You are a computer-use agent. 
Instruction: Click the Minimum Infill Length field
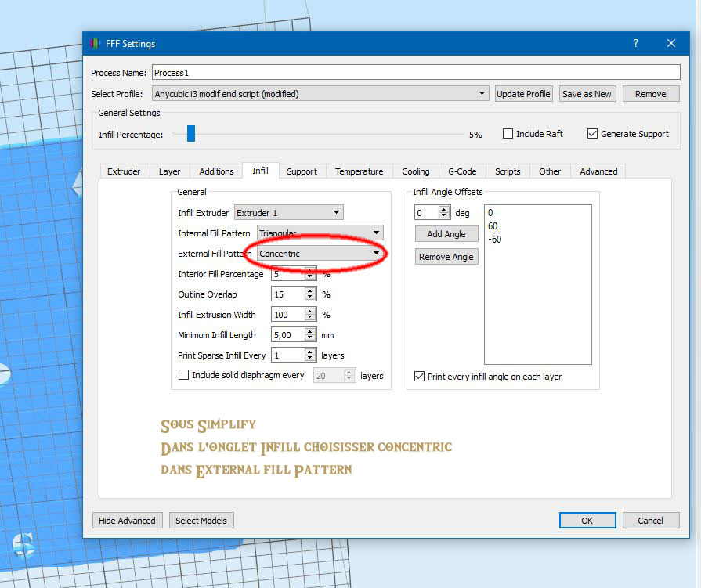click(288, 334)
